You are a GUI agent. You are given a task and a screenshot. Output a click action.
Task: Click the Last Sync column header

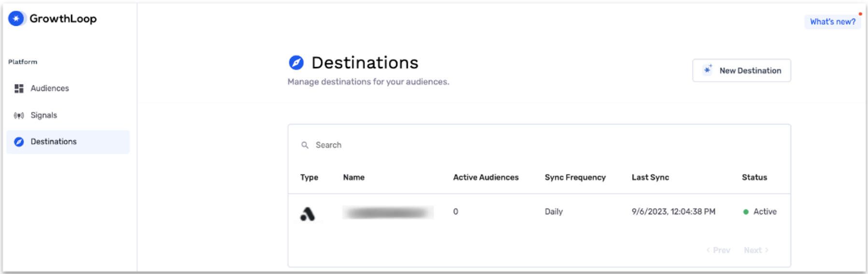coord(650,178)
